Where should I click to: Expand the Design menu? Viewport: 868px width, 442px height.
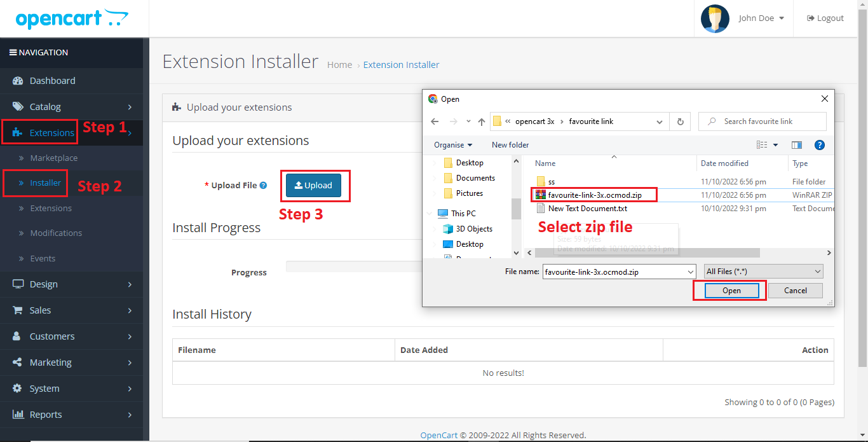point(71,284)
